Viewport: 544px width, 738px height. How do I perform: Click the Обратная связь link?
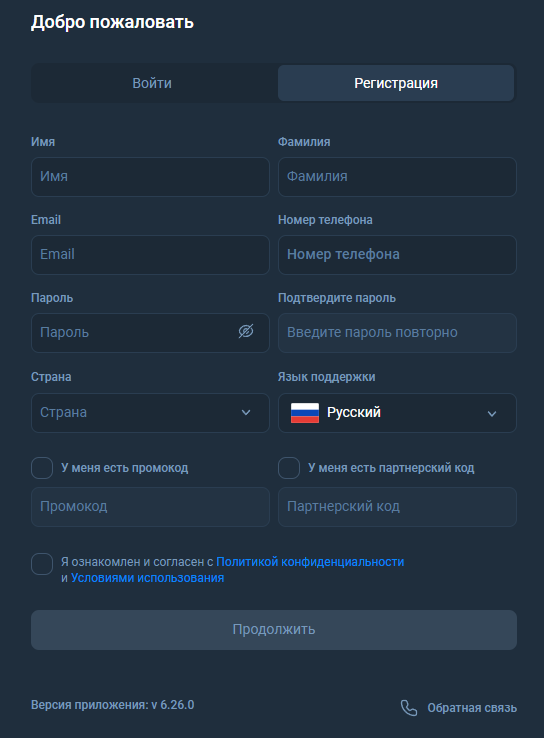472,708
